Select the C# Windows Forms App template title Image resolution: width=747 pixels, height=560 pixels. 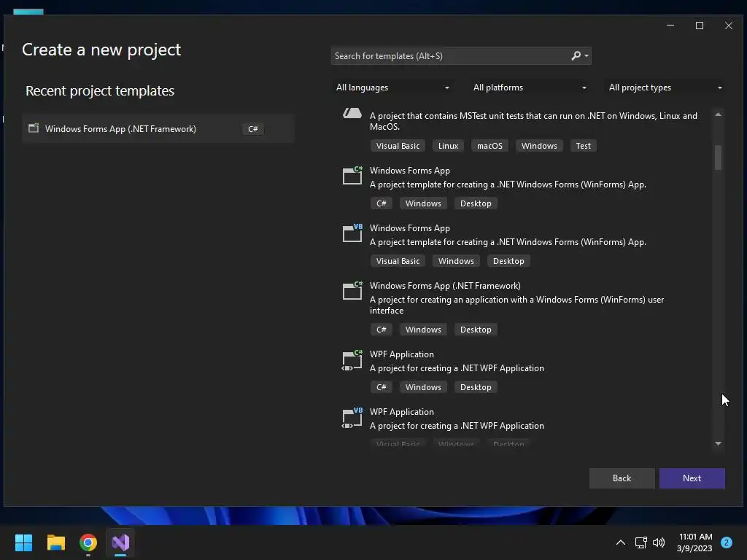point(410,171)
